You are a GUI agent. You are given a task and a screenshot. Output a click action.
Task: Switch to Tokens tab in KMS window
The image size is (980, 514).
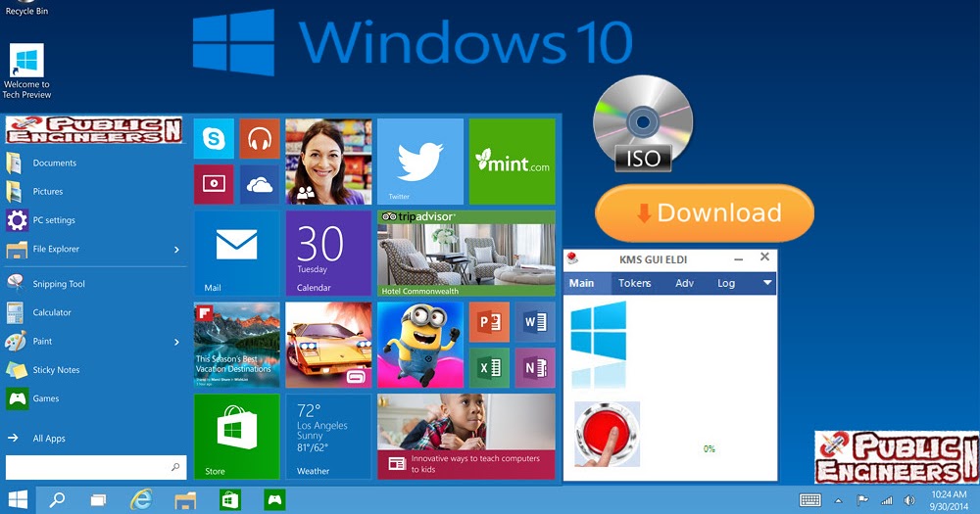(634, 283)
